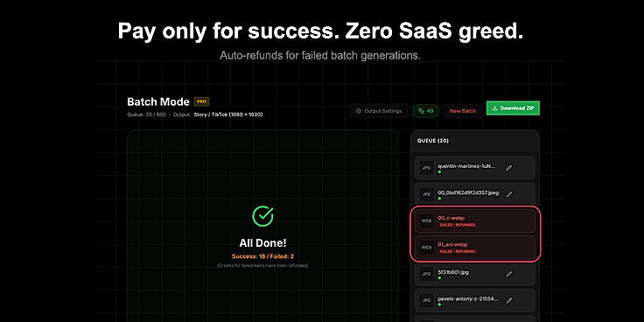The width and height of the screenshot is (644, 322).
Task: Open Output Settings
Action: (379, 111)
